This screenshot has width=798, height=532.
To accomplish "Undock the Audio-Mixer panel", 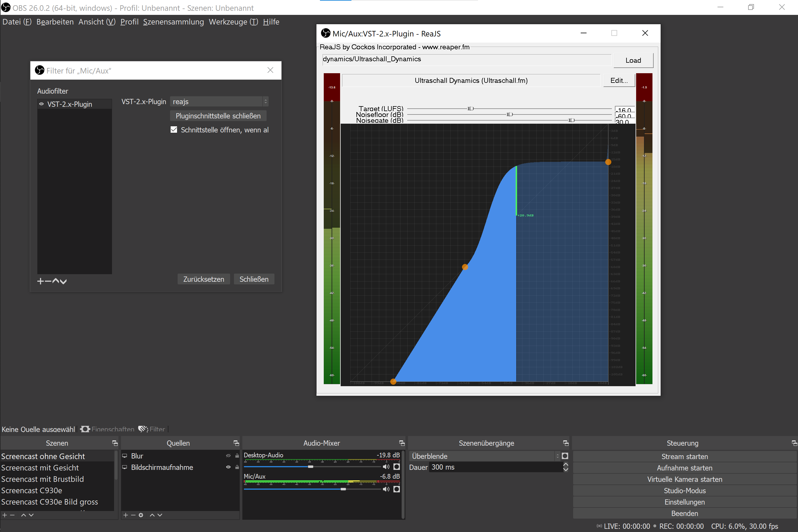I will (x=402, y=443).
